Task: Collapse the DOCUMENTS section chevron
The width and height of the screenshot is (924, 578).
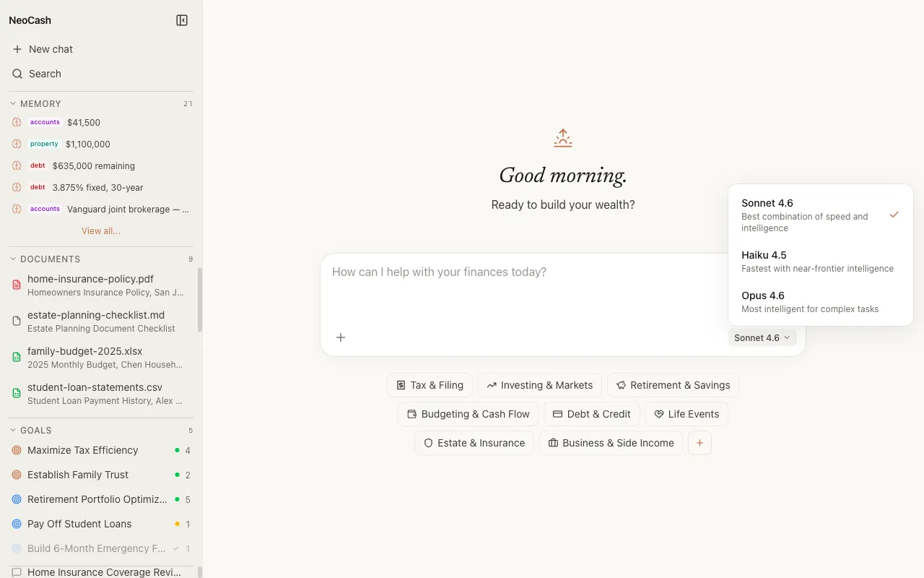Action: click(x=13, y=259)
